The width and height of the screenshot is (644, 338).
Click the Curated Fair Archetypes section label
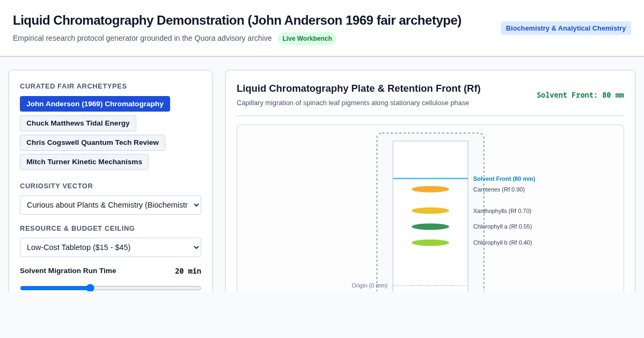(x=74, y=86)
